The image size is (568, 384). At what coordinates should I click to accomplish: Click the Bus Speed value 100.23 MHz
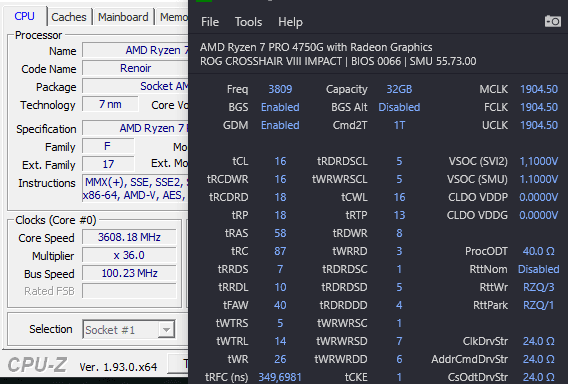pos(129,273)
